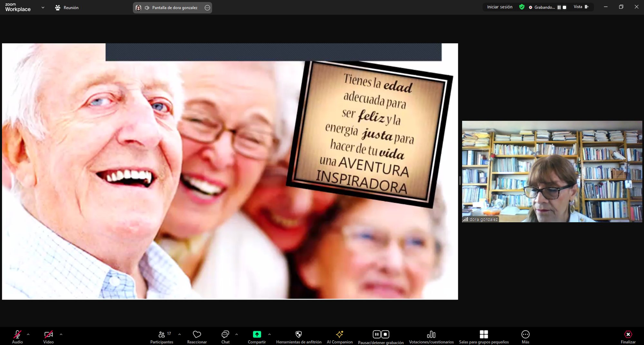644x345 pixels.
Task: Expand the video options arrow next to Vídeo
Action: coord(61,334)
